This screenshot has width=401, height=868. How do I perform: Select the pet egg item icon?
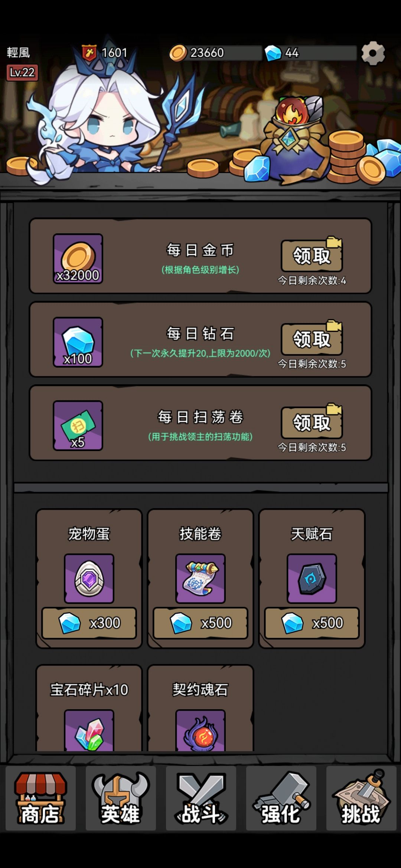coord(89,578)
